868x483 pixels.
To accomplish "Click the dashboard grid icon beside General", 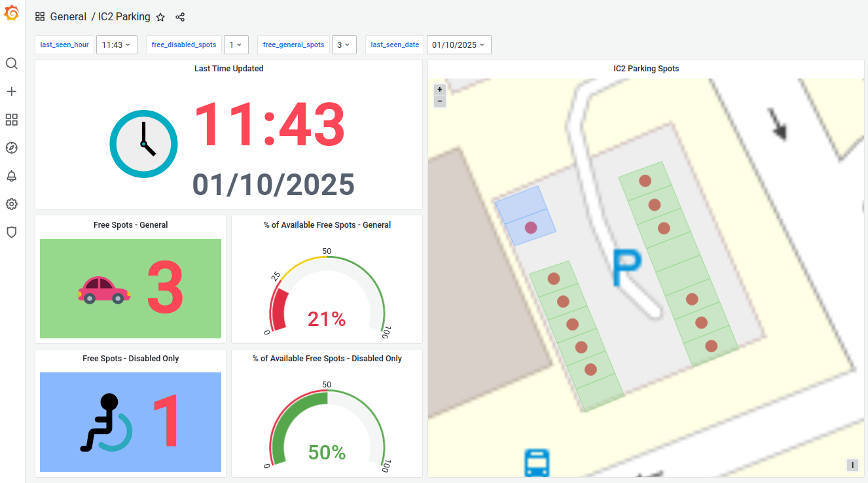I will (x=40, y=17).
